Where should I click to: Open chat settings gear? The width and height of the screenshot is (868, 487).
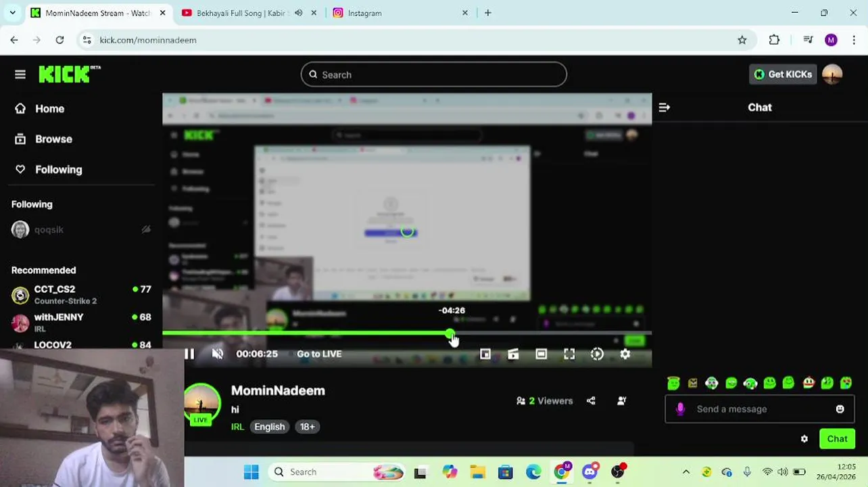coord(804,439)
